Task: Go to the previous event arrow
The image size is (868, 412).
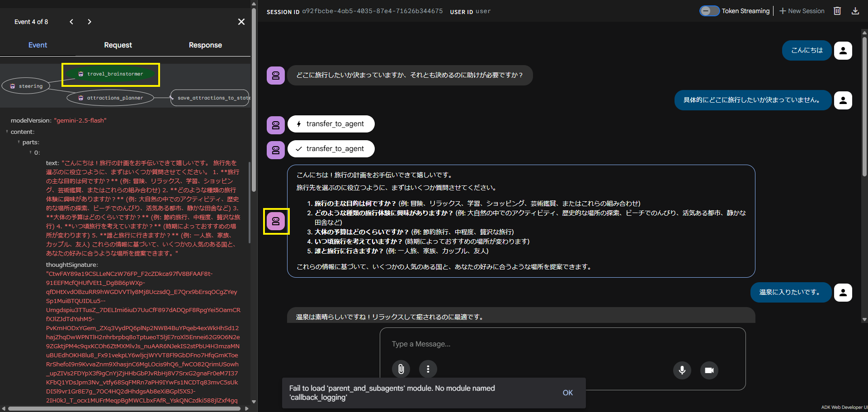Action: pyautogui.click(x=71, y=22)
